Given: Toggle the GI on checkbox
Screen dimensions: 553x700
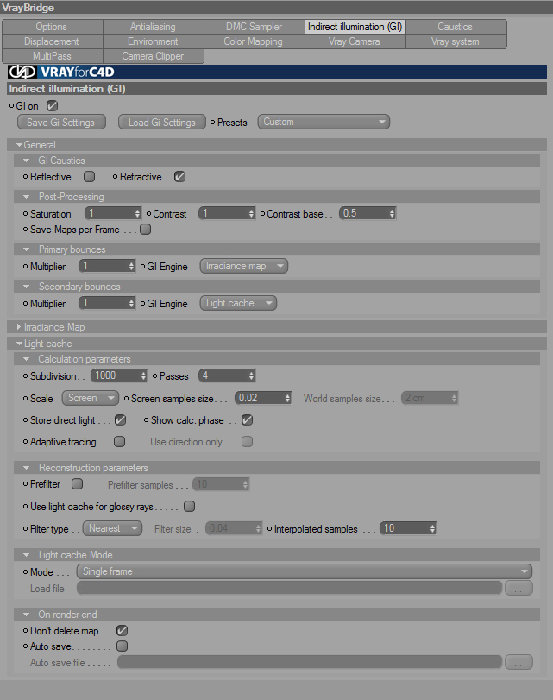Looking at the screenshot, I should [x=53, y=106].
